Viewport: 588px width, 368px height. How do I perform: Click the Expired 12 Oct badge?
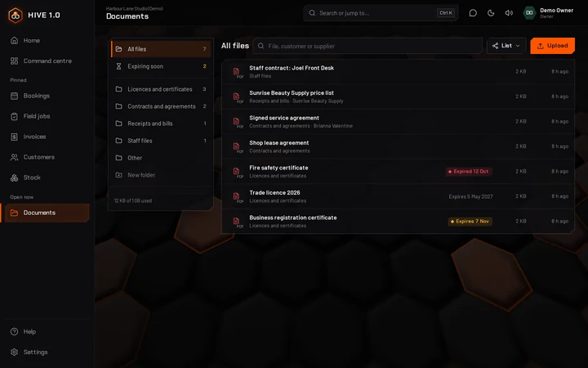coord(469,172)
